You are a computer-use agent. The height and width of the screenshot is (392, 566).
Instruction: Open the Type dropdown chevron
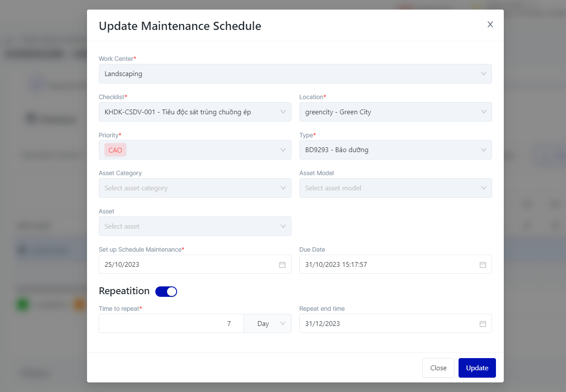point(483,150)
